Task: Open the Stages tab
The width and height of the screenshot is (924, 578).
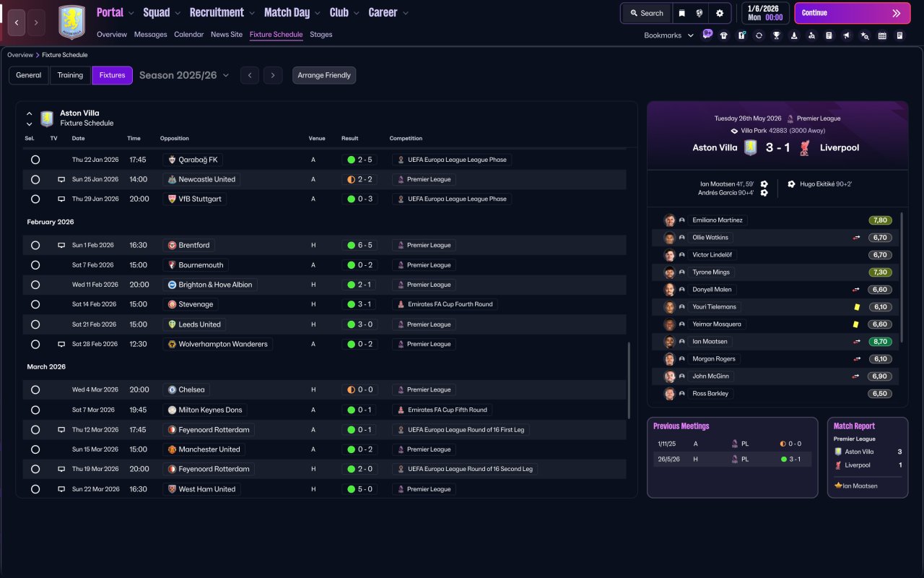Action: pyautogui.click(x=321, y=35)
